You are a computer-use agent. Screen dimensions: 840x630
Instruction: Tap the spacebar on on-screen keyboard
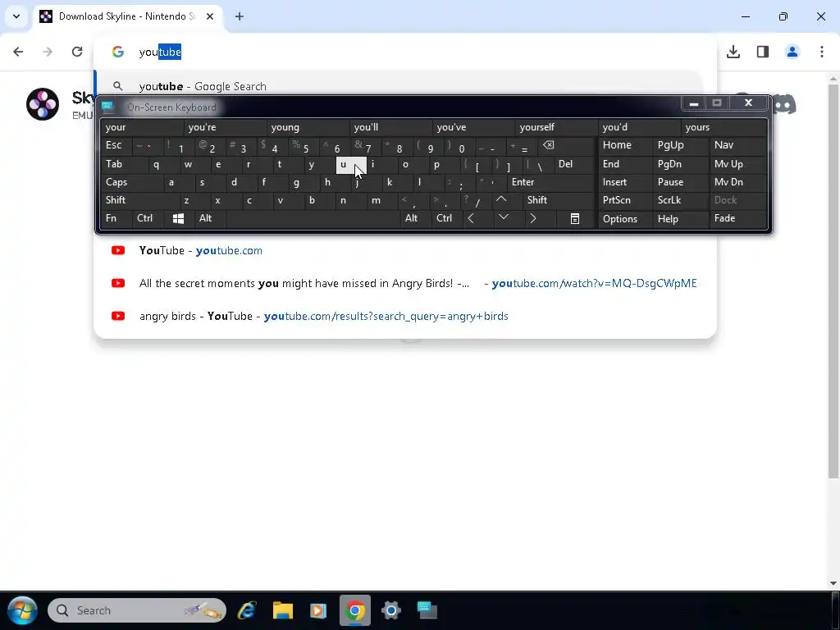[313, 218]
